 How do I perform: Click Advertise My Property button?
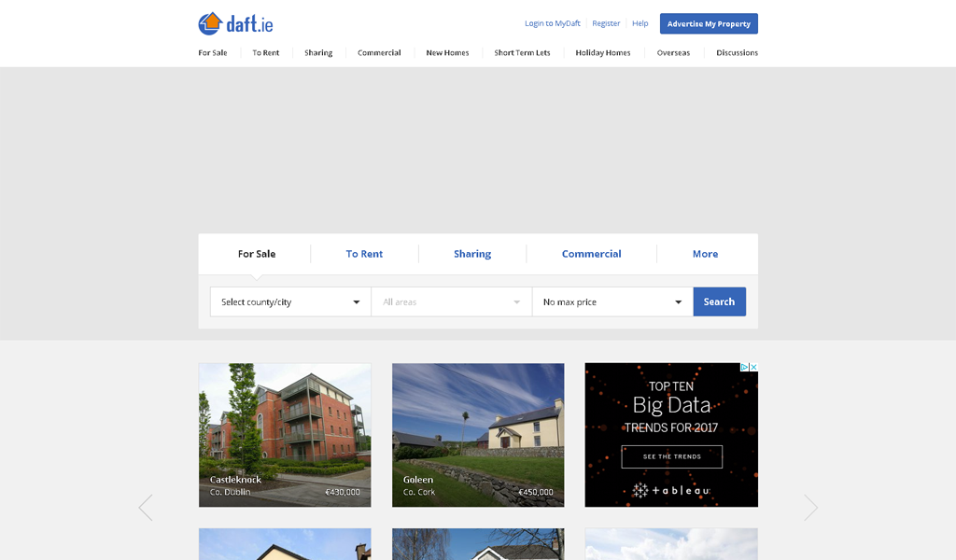pos(709,23)
